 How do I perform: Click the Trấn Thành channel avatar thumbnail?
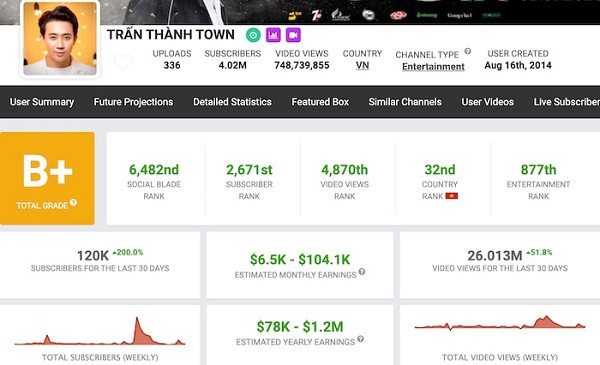(60, 39)
